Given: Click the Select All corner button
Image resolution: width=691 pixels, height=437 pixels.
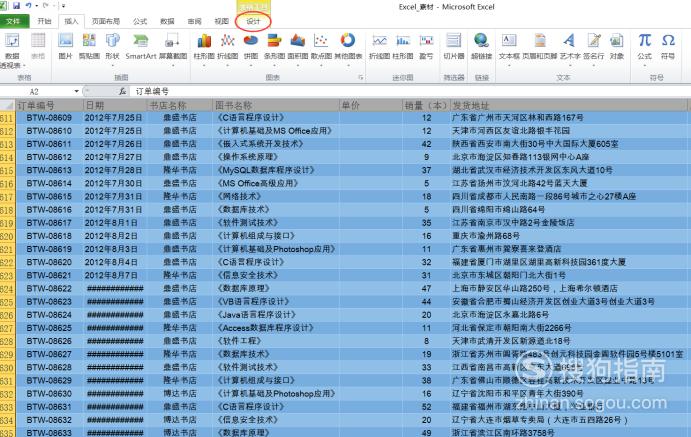Looking at the screenshot, I should tap(7, 105).
